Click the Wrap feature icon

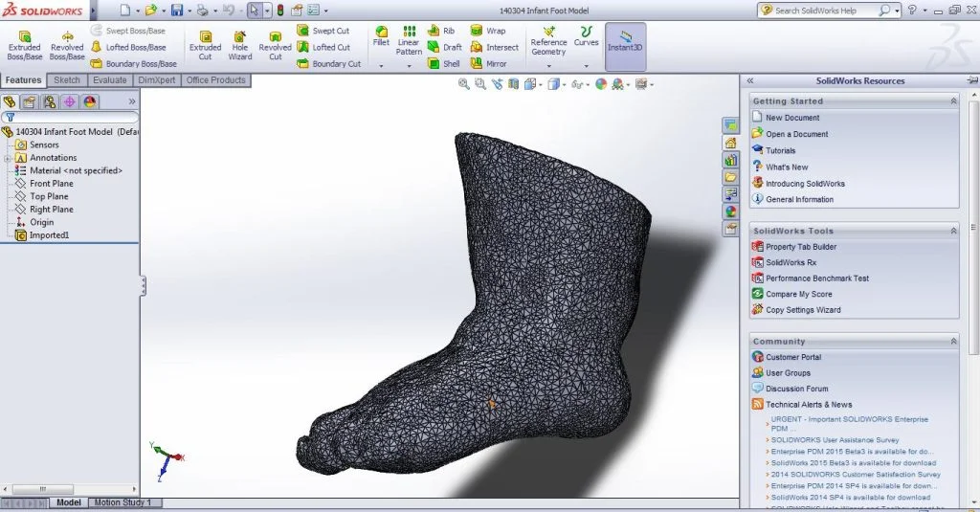coord(488,32)
